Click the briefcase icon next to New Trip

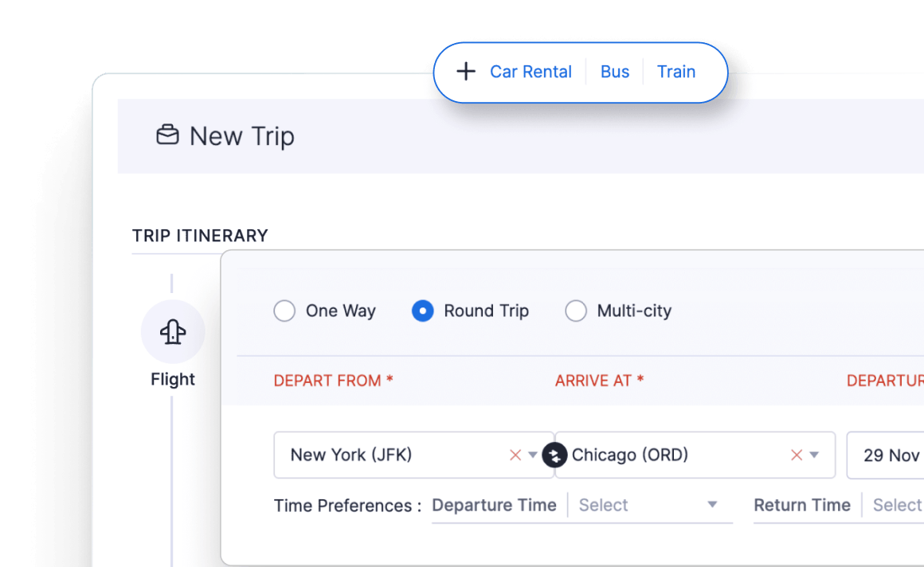point(168,135)
